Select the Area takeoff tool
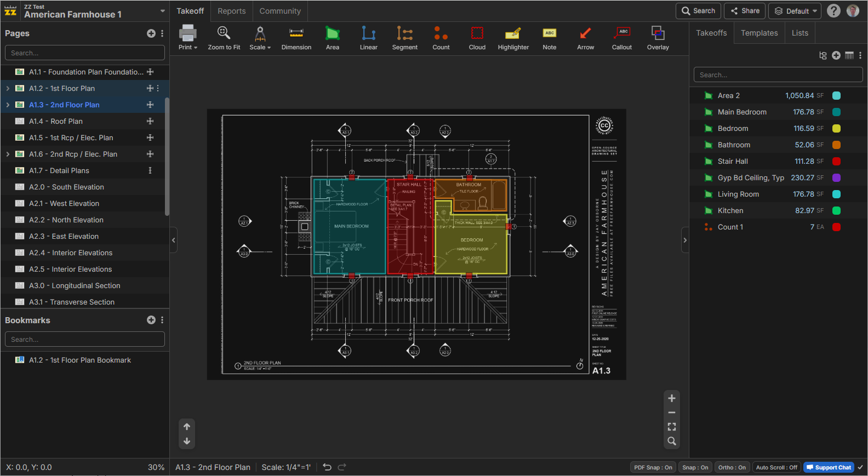Image resolution: width=868 pixels, height=476 pixels. pos(332,38)
